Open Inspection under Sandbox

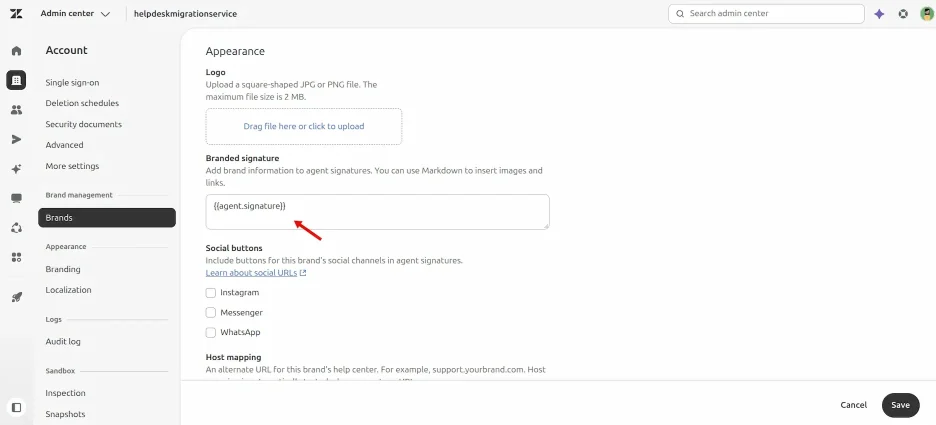click(x=65, y=393)
